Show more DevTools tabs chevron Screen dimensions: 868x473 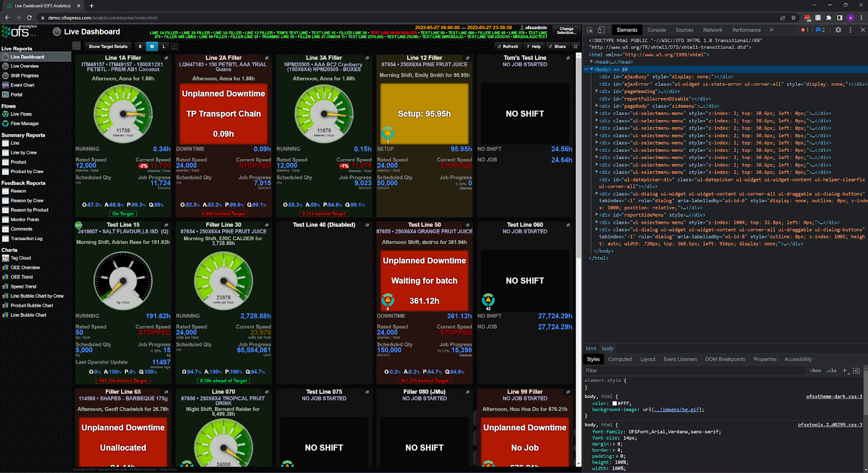[x=771, y=30]
